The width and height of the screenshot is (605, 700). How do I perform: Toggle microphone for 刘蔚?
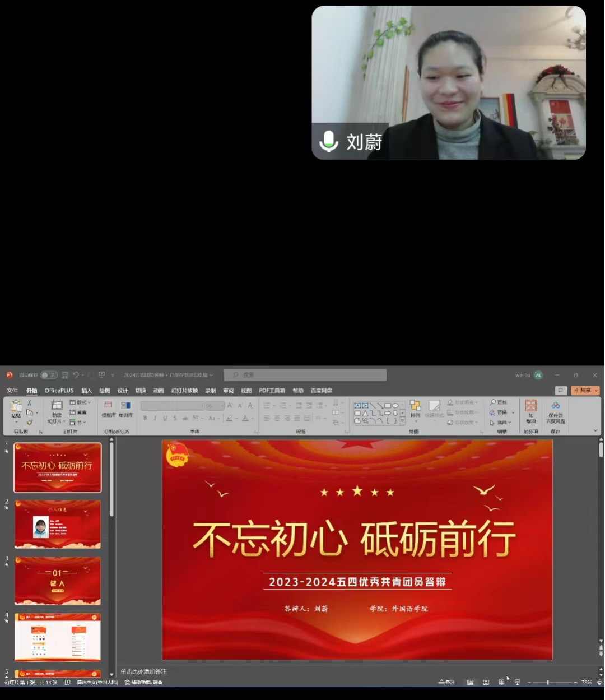(328, 141)
